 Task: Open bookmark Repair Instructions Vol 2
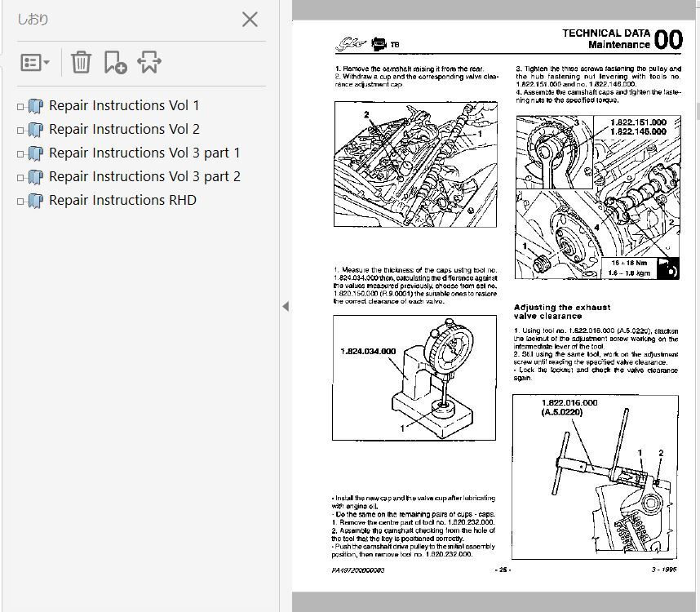pyautogui.click(x=124, y=130)
